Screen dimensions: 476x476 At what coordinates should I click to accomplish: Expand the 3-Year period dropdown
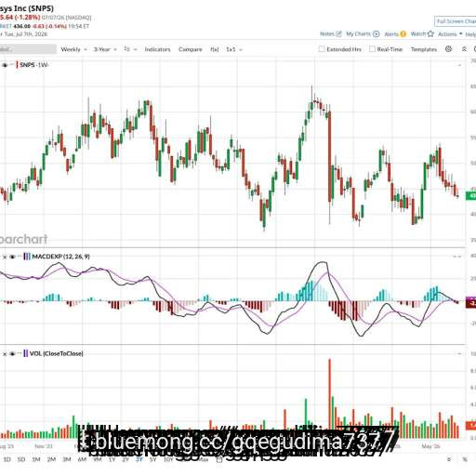point(105,49)
